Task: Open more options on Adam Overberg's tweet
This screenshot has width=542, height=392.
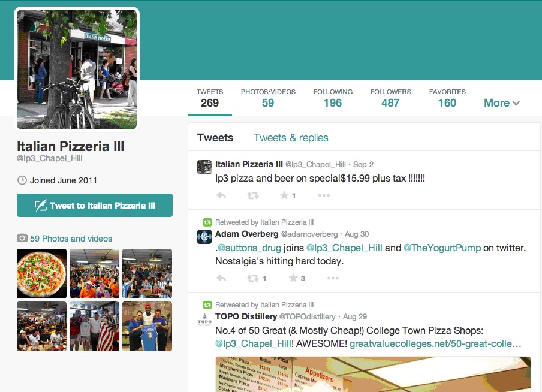Action: tap(333, 278)
